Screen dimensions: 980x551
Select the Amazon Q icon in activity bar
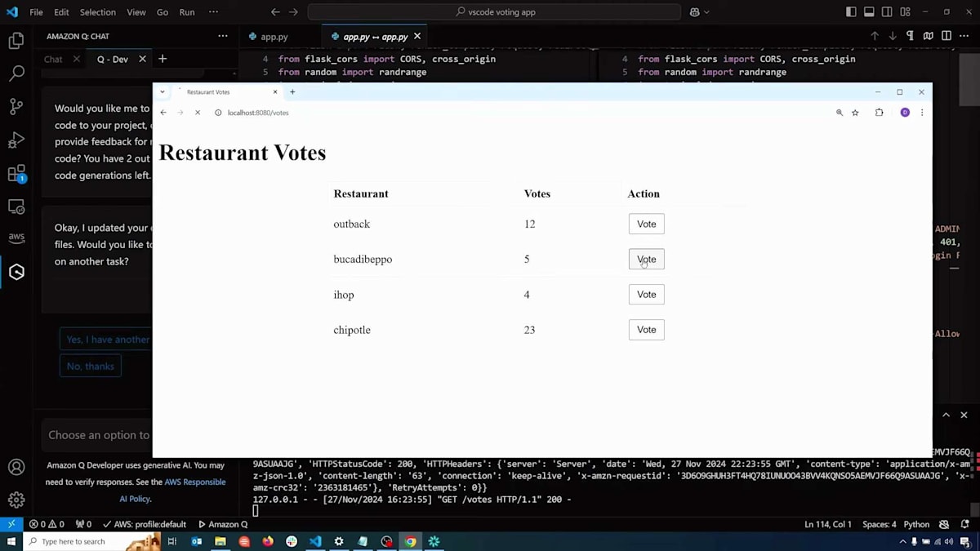16,272
